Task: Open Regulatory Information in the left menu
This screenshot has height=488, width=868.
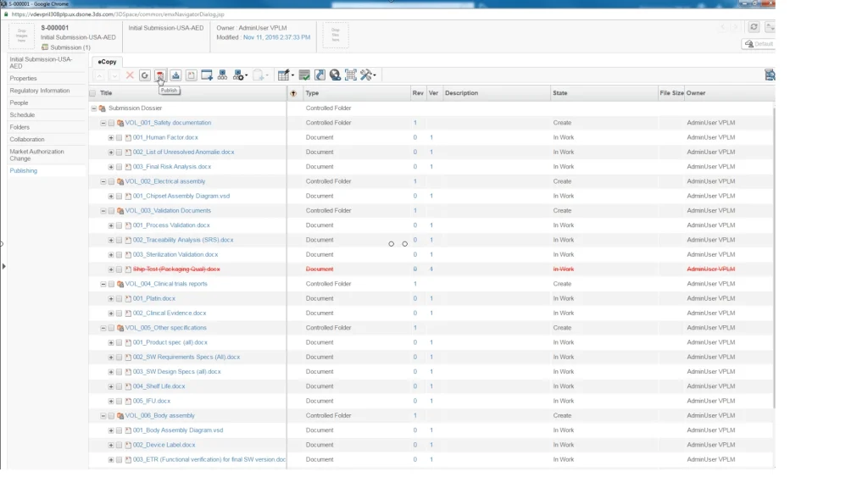Action: (x=40, y=91)
